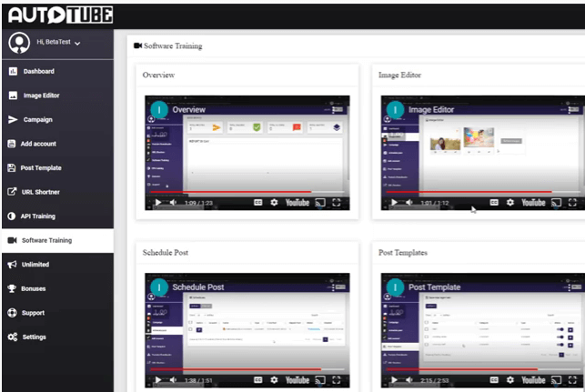
Task: Play the Overview training video
Action: [158, 203]
